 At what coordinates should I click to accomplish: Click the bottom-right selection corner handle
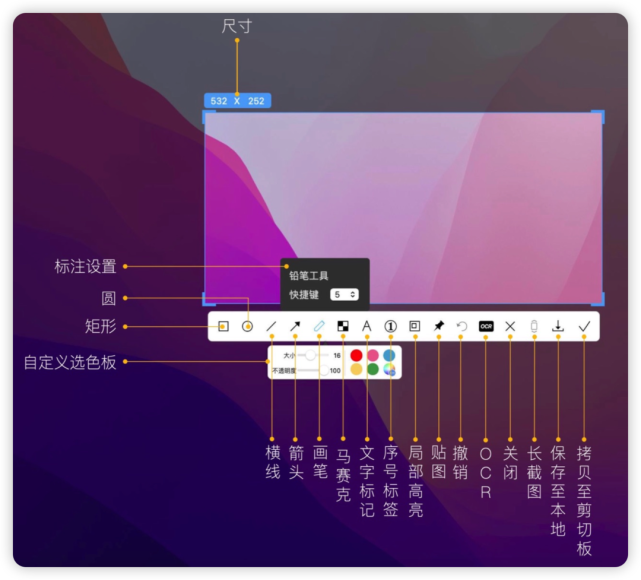tap(599, 300)
